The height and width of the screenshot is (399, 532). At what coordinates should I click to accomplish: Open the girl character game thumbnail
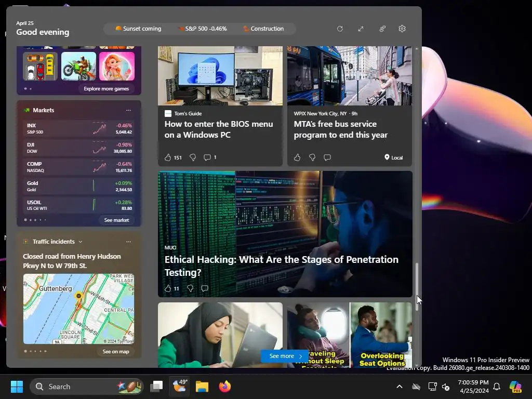pyautogui.click(x=117, y=66)
